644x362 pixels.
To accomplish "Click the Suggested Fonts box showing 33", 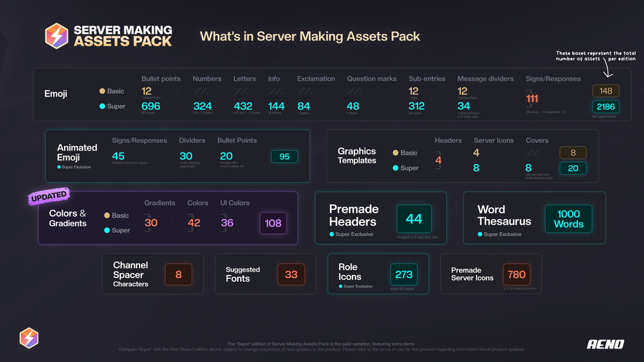I will point(291,274).
